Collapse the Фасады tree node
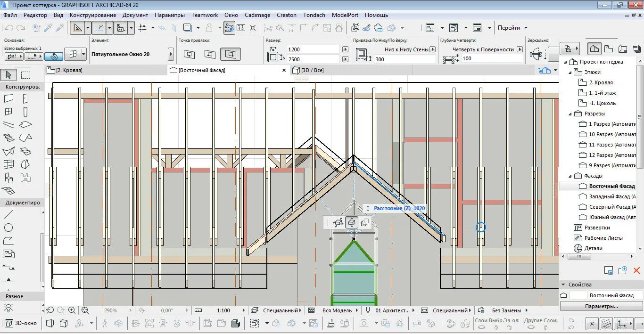This screenshot has height=334, width=644. (570, 176)
